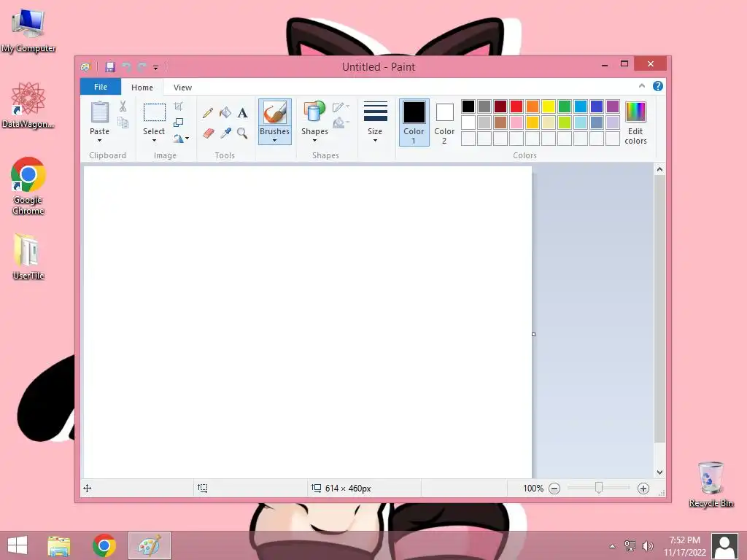Zoom in with the plus button
Viewport: 747px width, 560px height.
643,488
